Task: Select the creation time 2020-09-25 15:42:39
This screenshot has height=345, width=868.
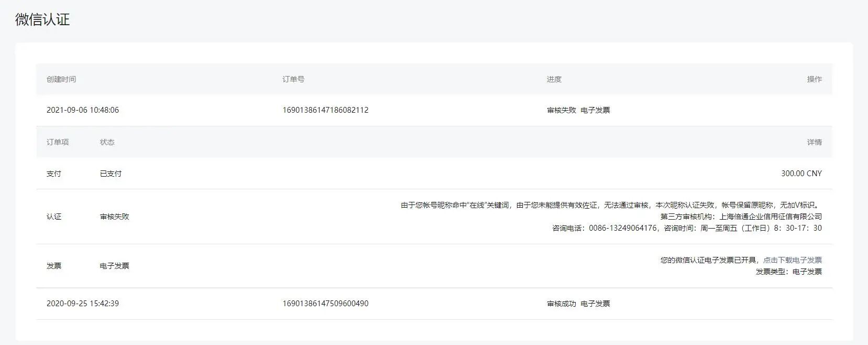Action: click(83, 304)
